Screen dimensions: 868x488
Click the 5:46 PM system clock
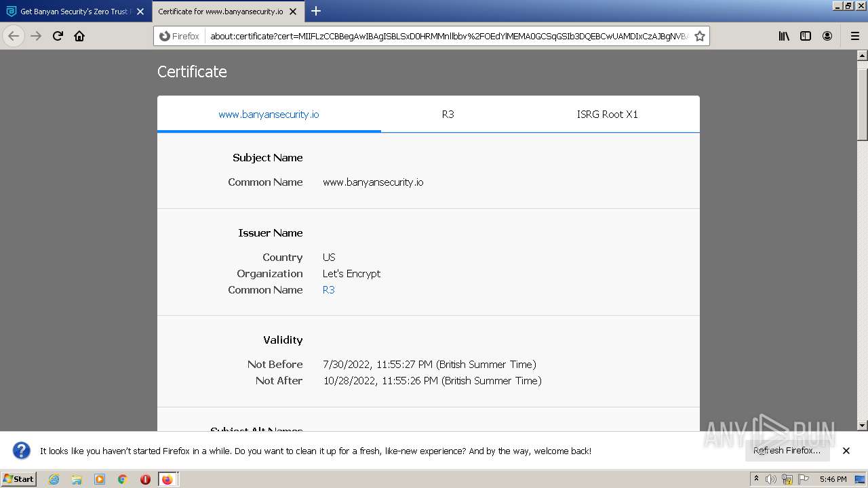833,479
